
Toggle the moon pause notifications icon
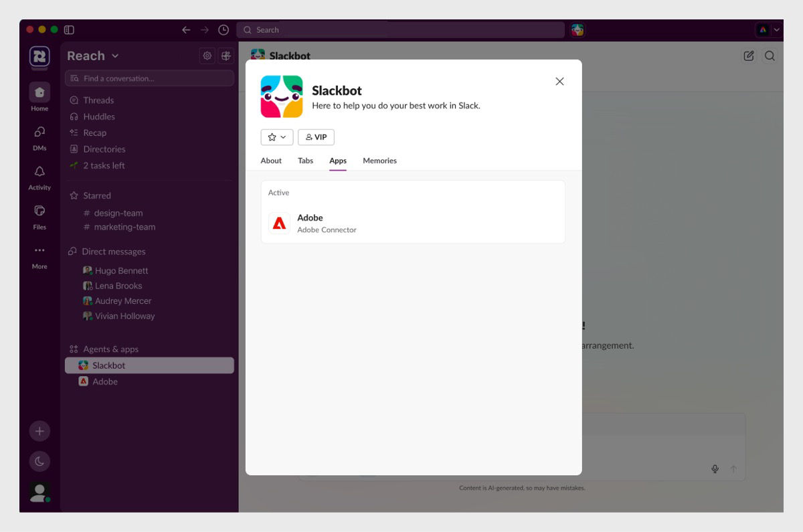[39, 461]
